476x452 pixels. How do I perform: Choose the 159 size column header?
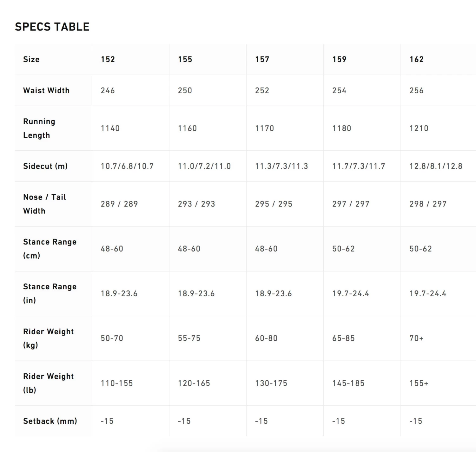pos(339,59)
